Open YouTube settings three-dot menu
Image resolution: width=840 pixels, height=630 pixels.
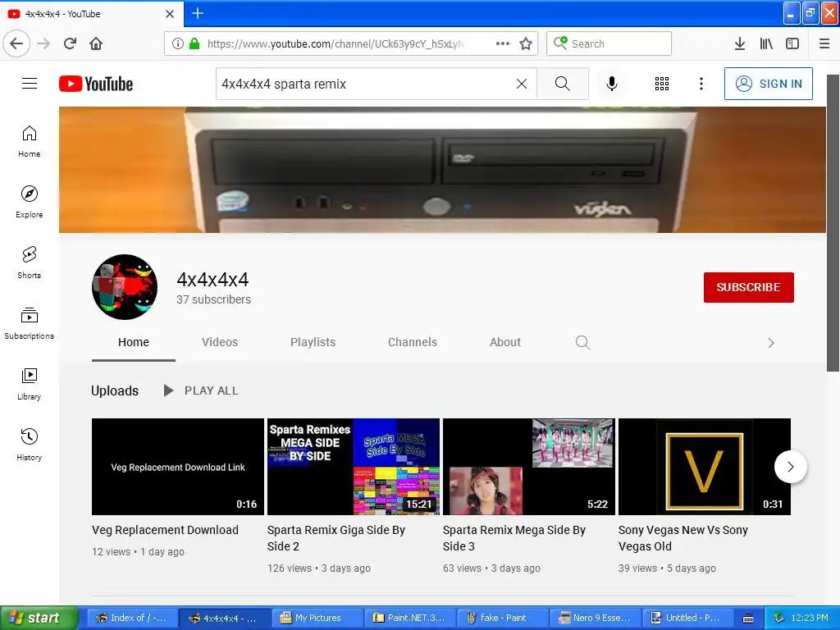[701, 84]
